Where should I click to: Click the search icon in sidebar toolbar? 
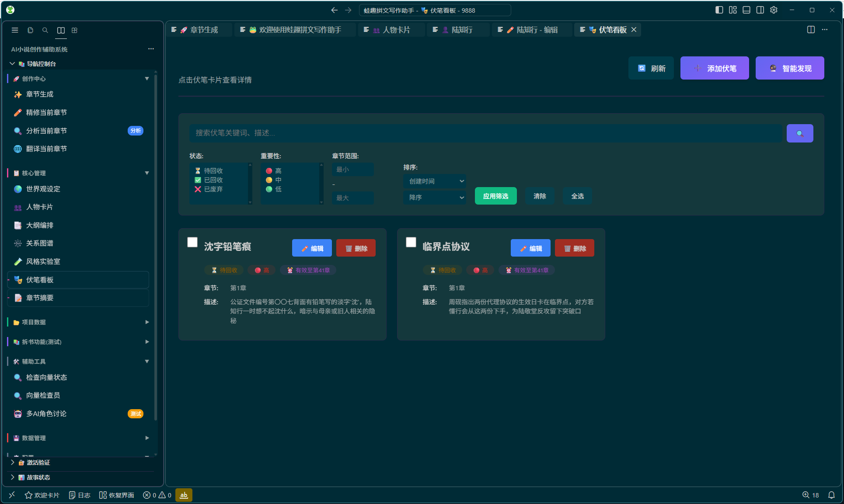click(45, 30)
